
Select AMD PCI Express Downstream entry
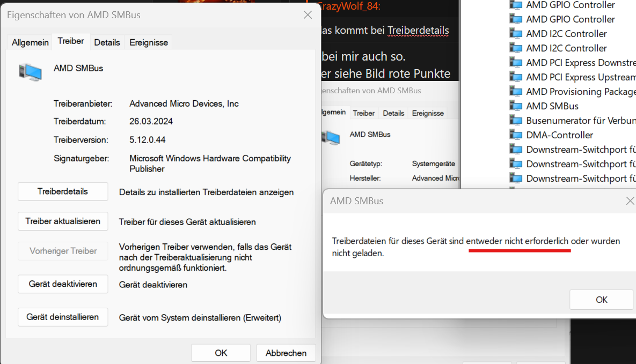(x=581, y=63)
